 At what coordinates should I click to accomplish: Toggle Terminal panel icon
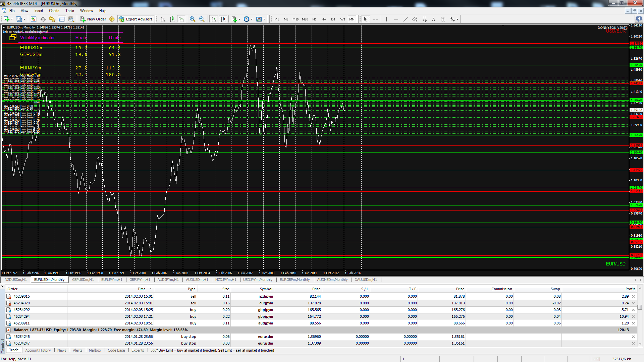[62, 19]
